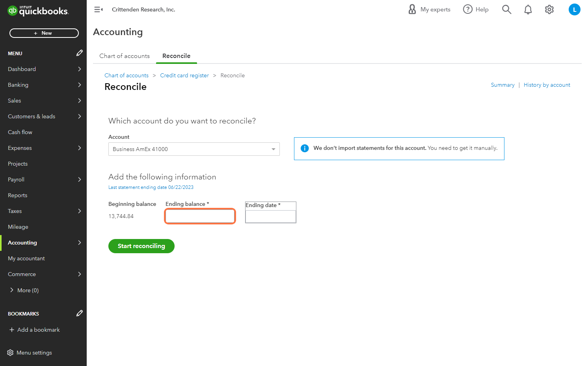Expand the Customers & leads chevron
The width and height of the screenshot is (588, 366).
click(80, 116)
